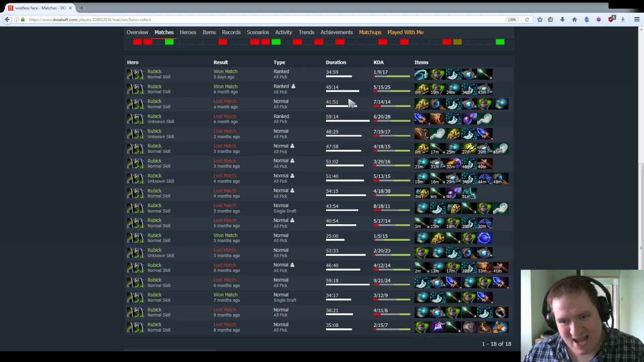Image resolution: width=644 pixels, height=362 pixels.
Task: Open the browser hamburger menu
Action: 636,20
